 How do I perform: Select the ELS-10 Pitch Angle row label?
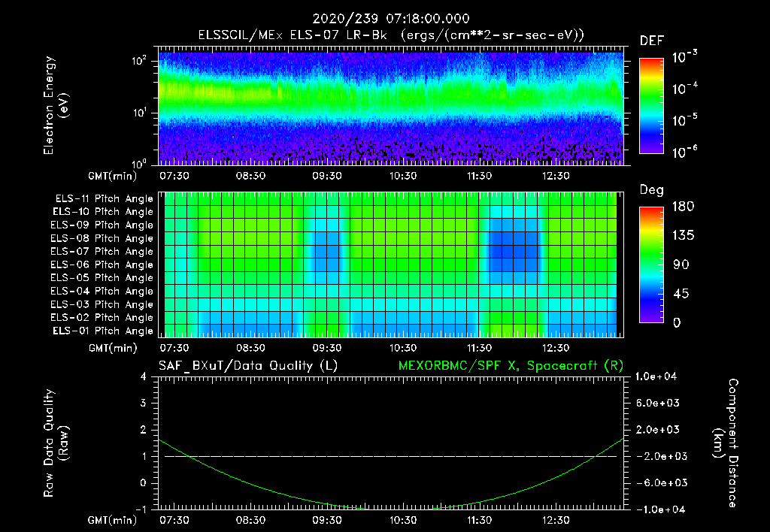[103, 212]
